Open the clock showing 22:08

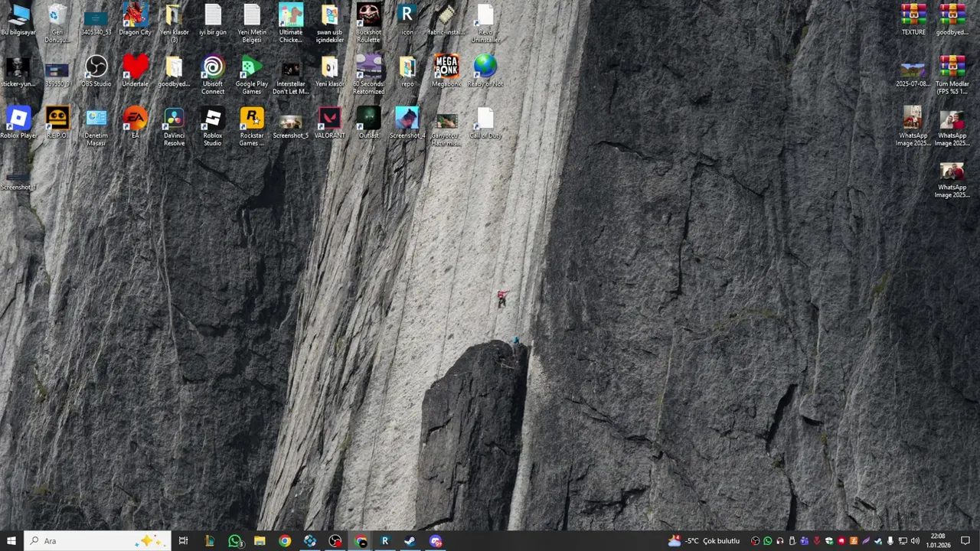[x=938, y=541]
